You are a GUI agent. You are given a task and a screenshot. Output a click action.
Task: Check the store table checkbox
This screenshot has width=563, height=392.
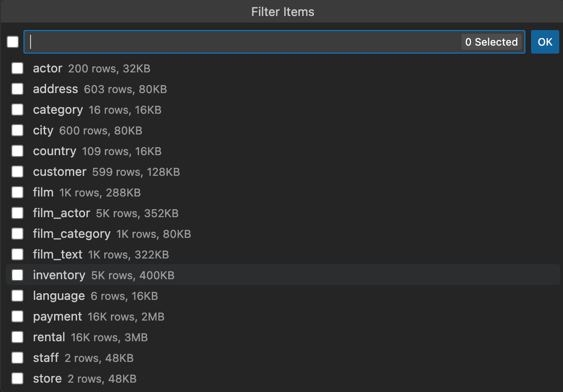tap(17, 378)
